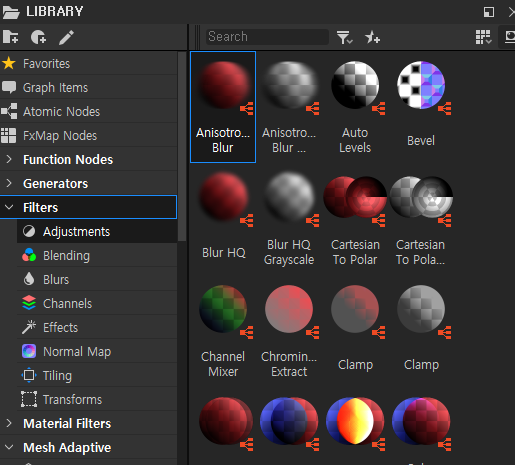Click the Adjustments half-circle icon
The height and width of the screenshot is (465, 515).
[x=29, y=231]
